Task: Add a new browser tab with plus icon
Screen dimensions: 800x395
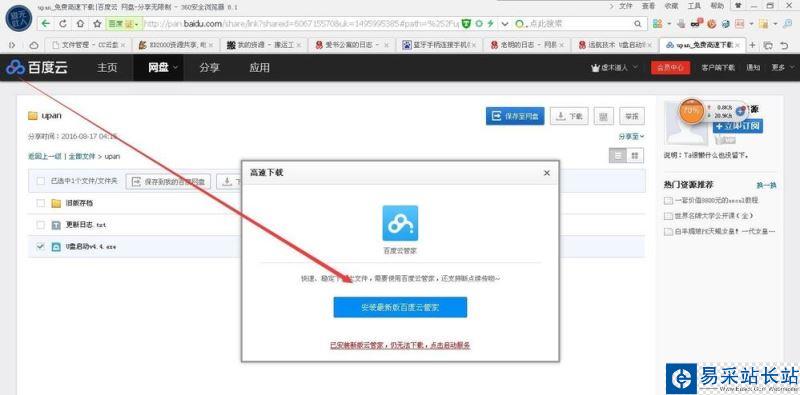Action: click(752, 45)
